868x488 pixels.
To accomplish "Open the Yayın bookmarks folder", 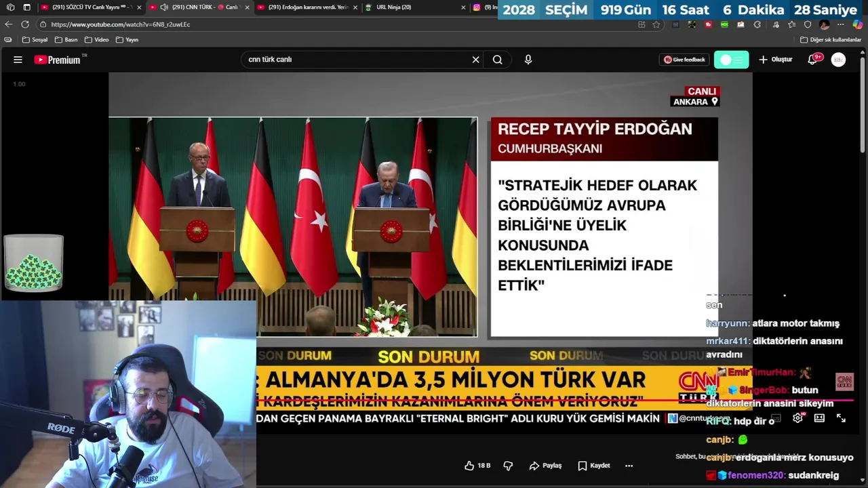I will pos(127,40).
